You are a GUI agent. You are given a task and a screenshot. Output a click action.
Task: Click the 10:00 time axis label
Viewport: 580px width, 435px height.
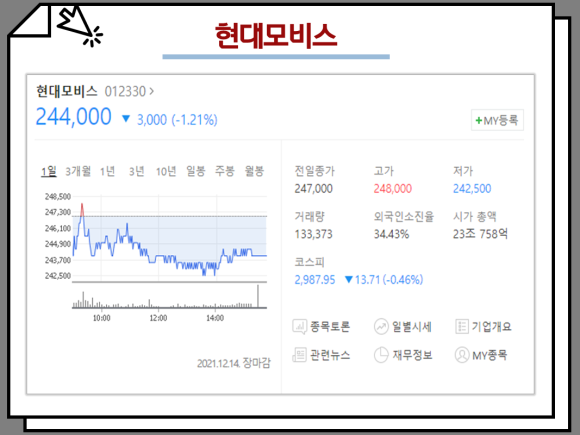click(101, 318)
